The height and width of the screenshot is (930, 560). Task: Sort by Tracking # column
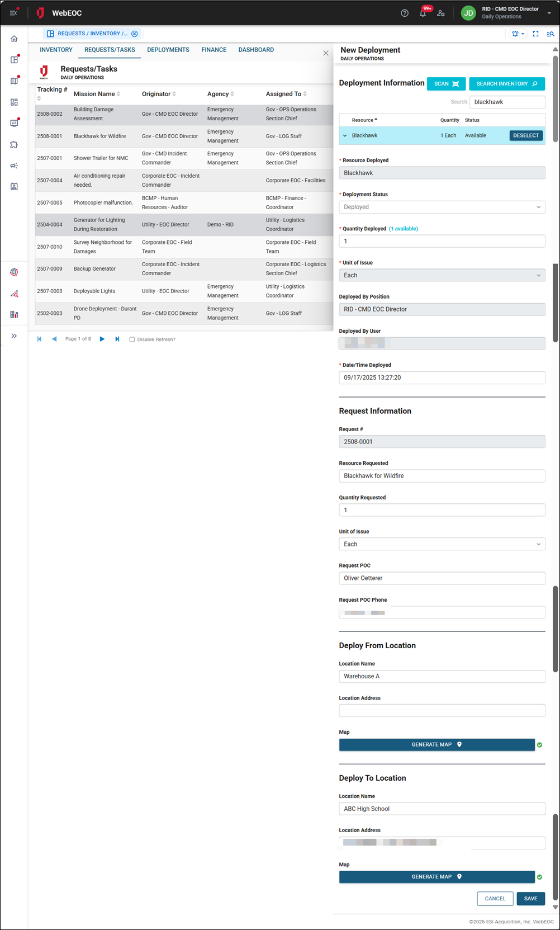click(52, 93)
